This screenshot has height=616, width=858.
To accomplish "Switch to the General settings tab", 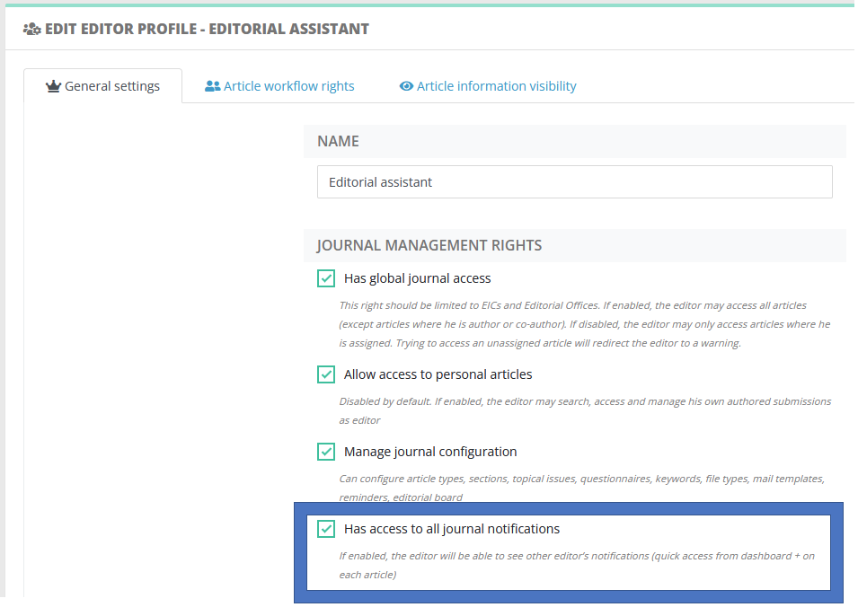I will tap(103, 86).
